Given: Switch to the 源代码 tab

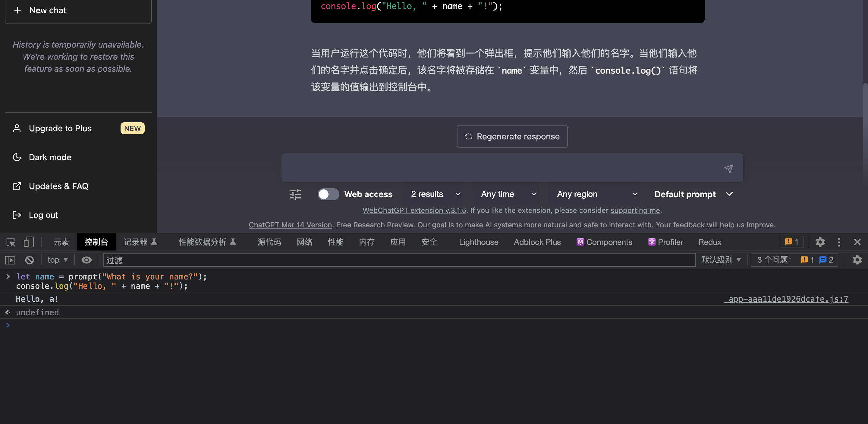Looking at the screenshot, I should pyautogui.click(x=269, y=242).
